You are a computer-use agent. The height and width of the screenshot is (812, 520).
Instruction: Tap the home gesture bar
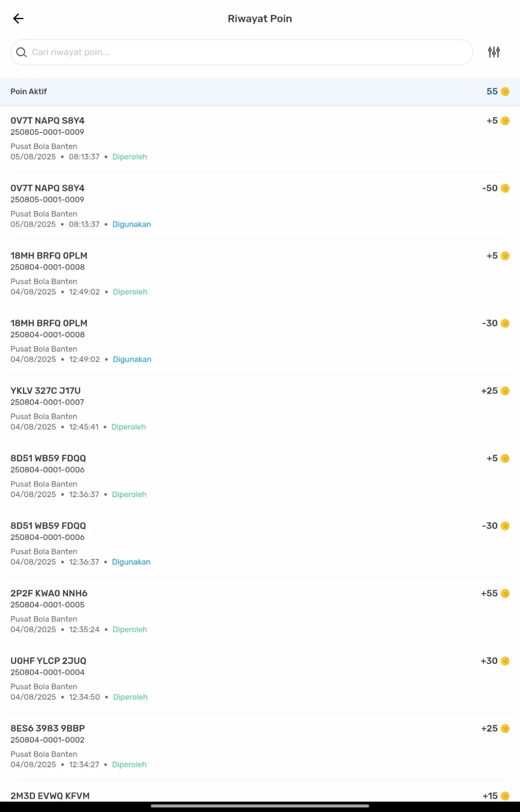[260, 806]
